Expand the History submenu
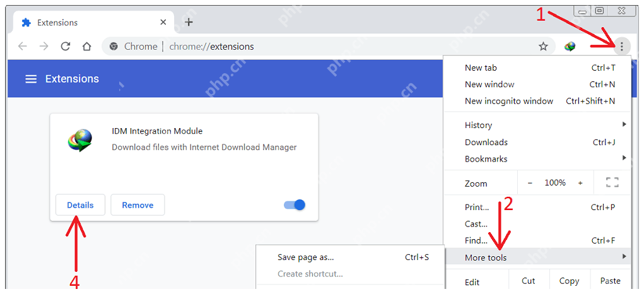Viewport: 644px width, 294px height. 537,125
